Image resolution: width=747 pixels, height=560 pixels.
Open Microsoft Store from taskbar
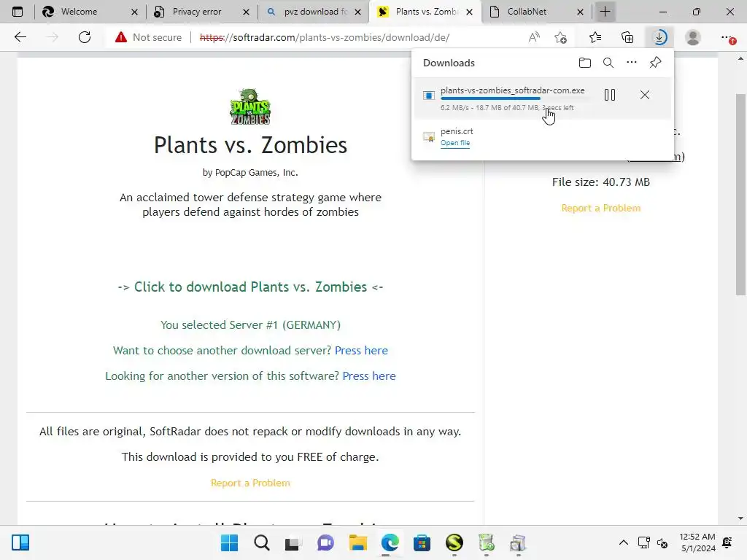click(x=422, y=542)
